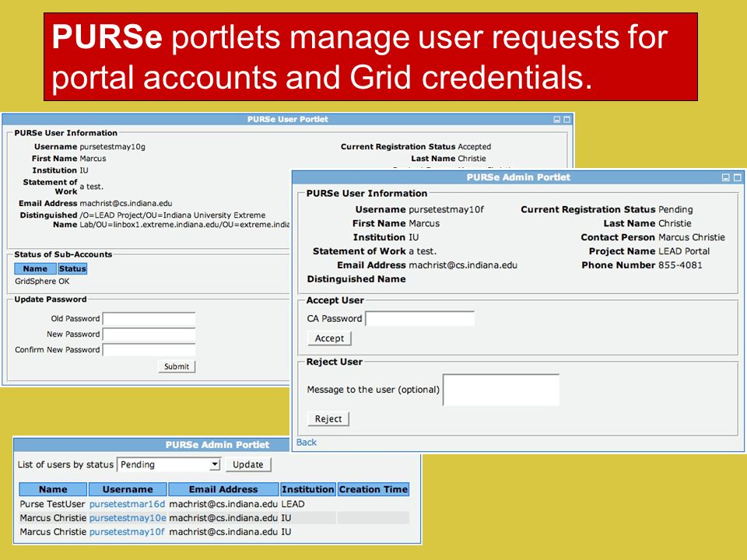The width and height of the screenshot is (747, 560).
Task: Open user pursetestmar16d from the list
Action: pos(127,504)
